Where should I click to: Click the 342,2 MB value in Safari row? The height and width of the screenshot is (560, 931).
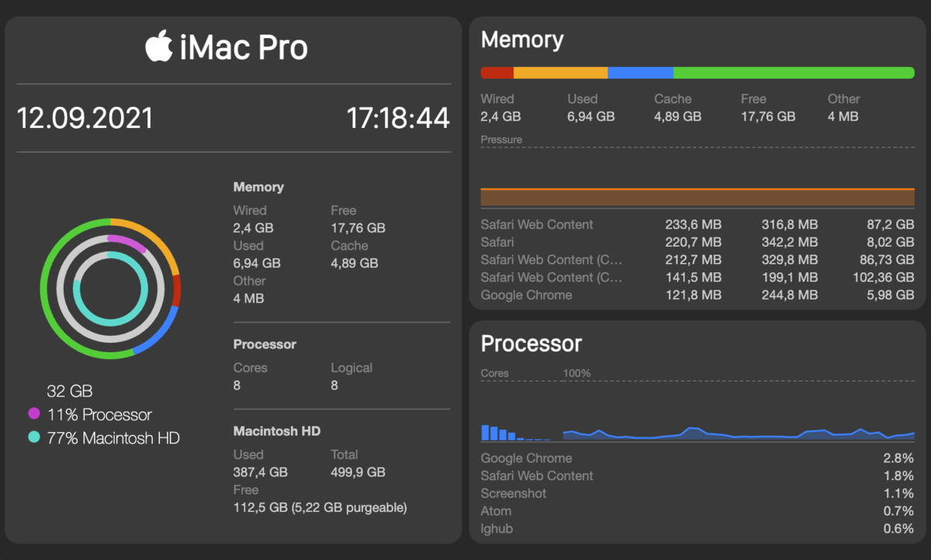coord(790,242)
